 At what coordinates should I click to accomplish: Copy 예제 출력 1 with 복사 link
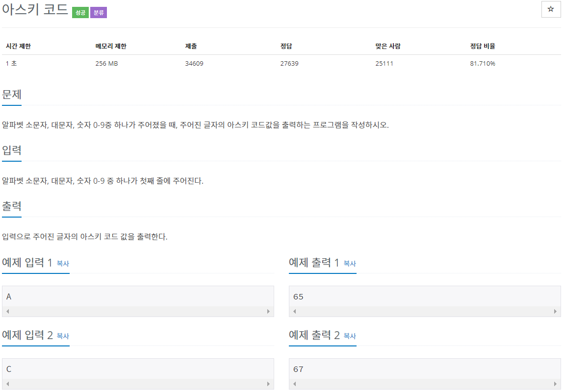point(350,264)
